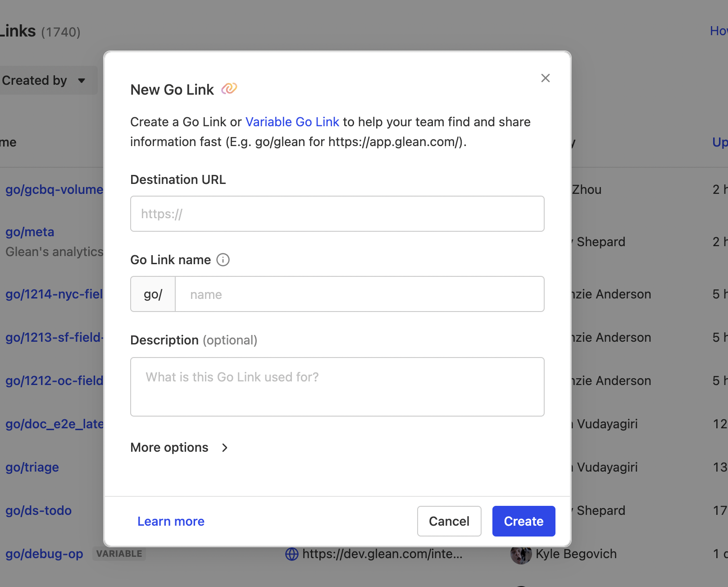Screen dimensions: 728x587
Task: Click the Description text area
Action: 337,387
